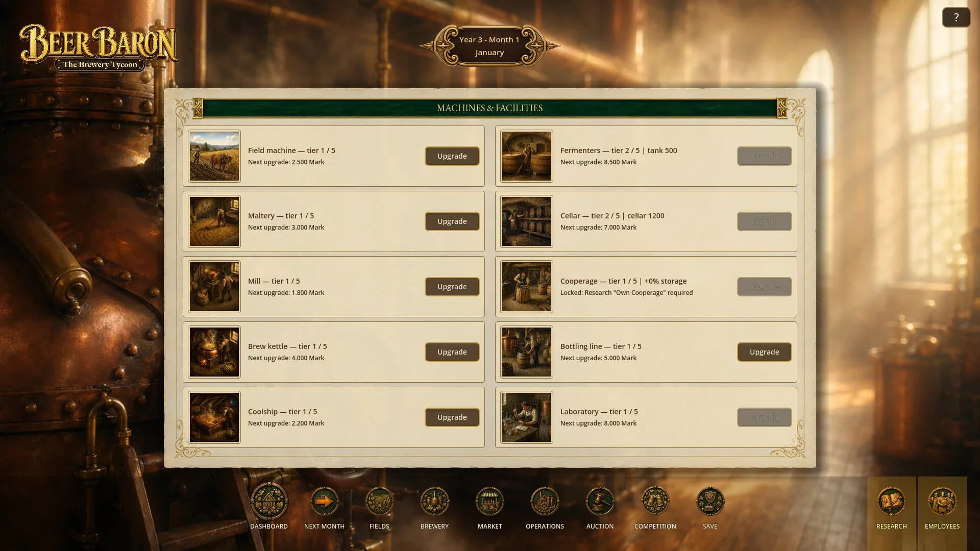The height and width of the screenshot is (551, 980).
Task: Go to the Brewery icon
Action: tap(434, 502)
